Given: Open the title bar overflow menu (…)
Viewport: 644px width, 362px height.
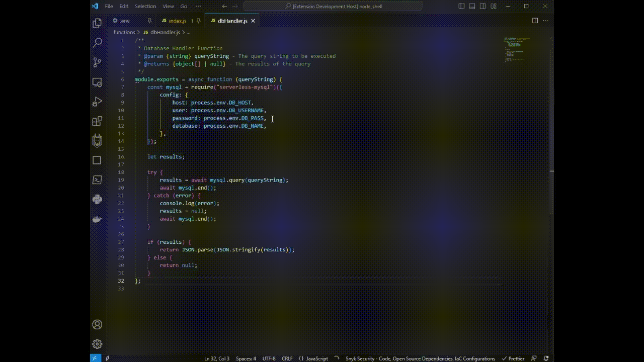Looking at the screenshot, I should click(x=198, y=6).
